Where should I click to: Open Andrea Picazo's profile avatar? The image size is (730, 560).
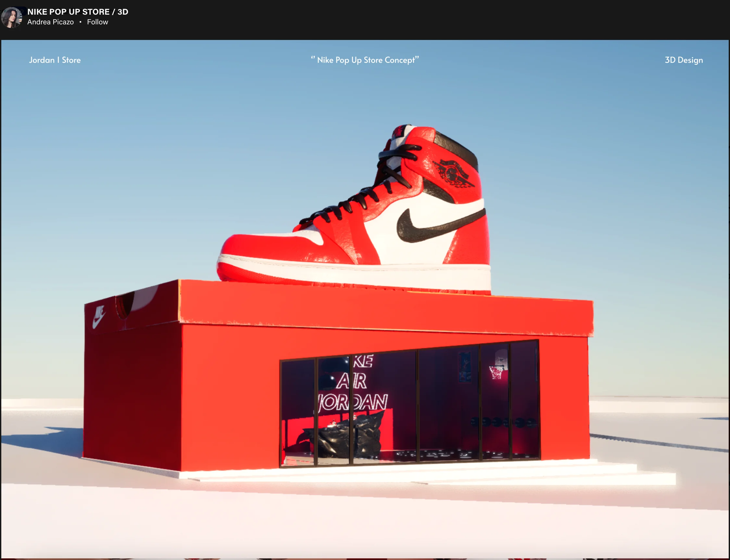pos(12,17)
